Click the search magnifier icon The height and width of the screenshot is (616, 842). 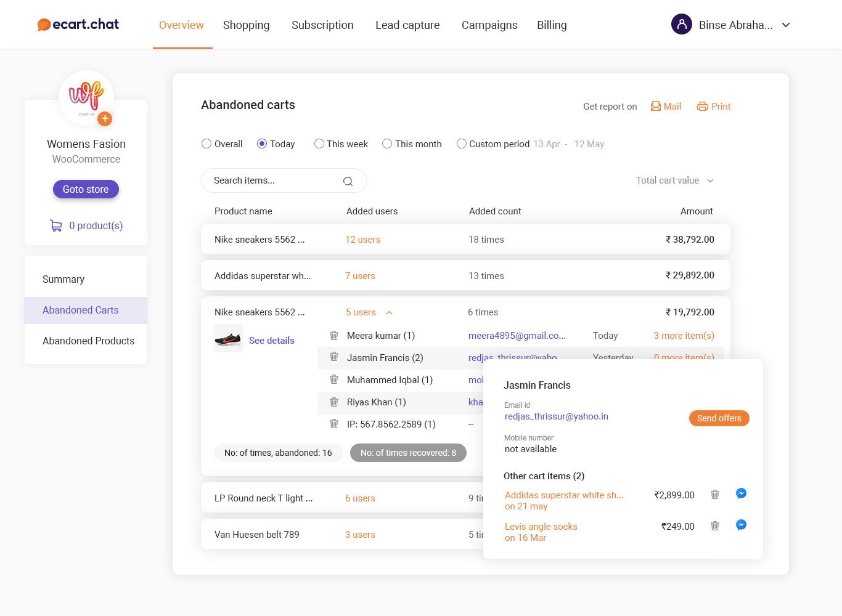(x=348, y=181)
